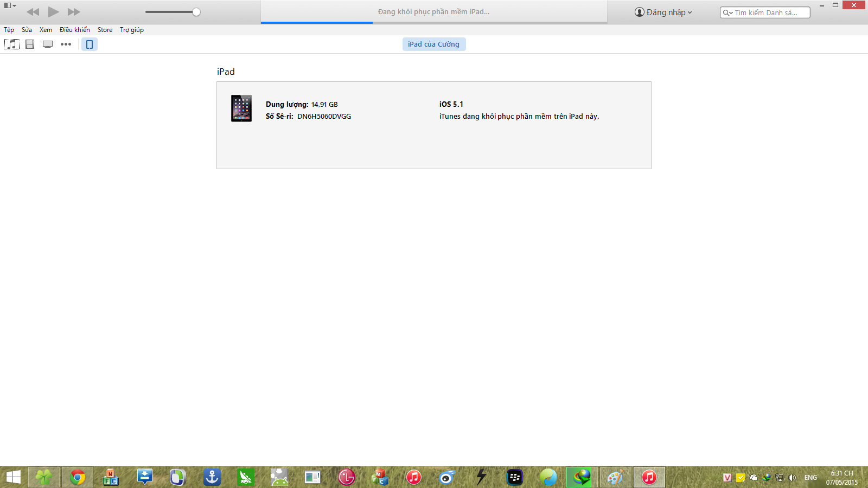Viewport: 868px width, 488px height.
Task: Open the search options magnifier dropdown
Action: coord(727,12)
